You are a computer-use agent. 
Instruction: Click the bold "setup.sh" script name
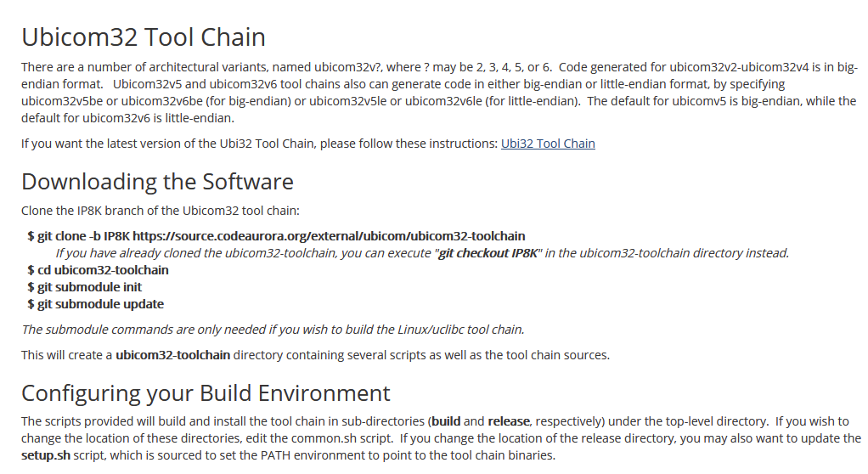(46, 455)
